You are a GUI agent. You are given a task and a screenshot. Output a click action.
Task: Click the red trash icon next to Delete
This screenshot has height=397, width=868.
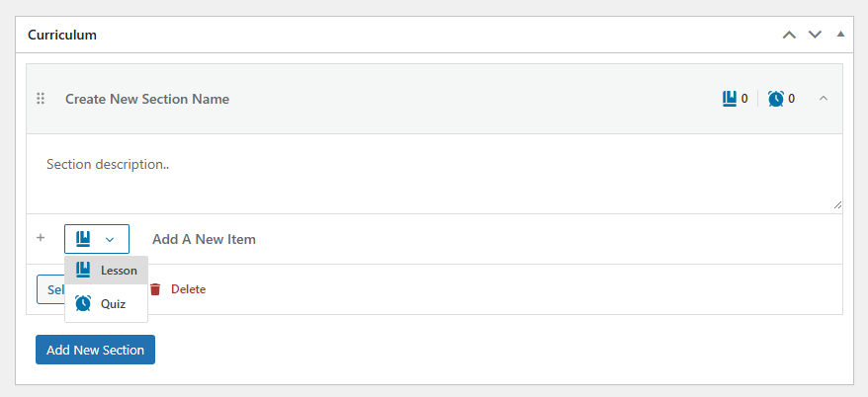pos(155,289)
